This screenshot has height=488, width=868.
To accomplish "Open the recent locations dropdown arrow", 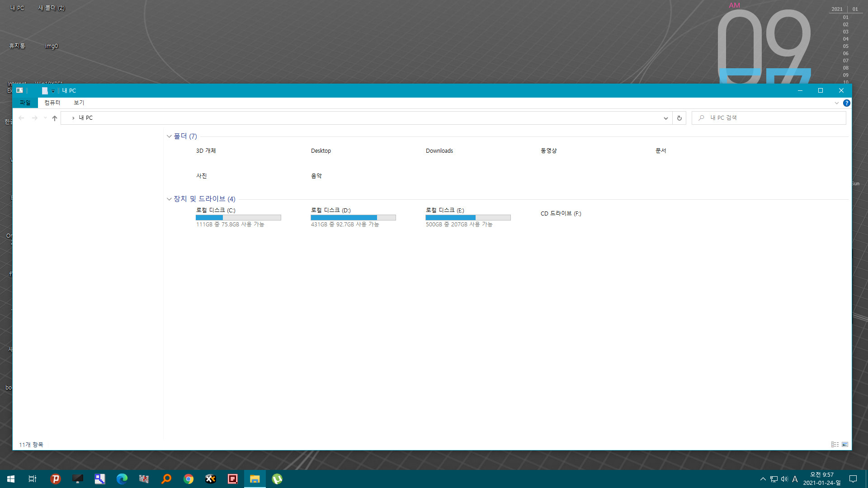I will (x=45, y=118).
